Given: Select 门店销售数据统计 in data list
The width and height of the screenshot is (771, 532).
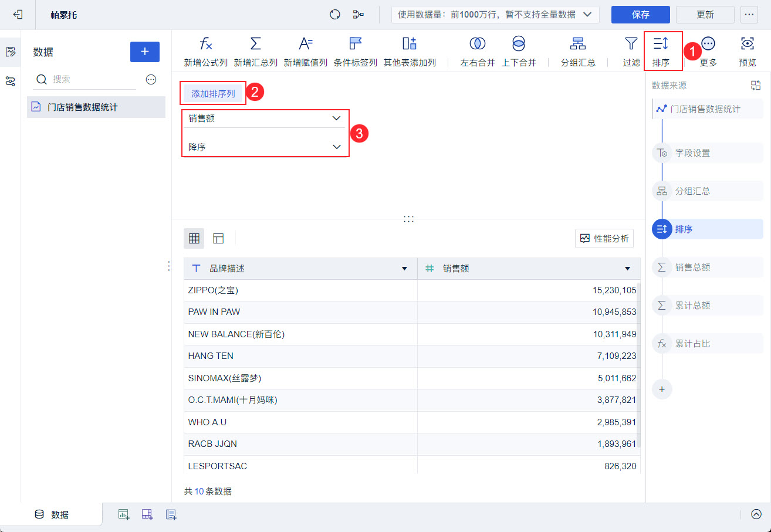Looking at the screenshot, I should coord(96,107).
